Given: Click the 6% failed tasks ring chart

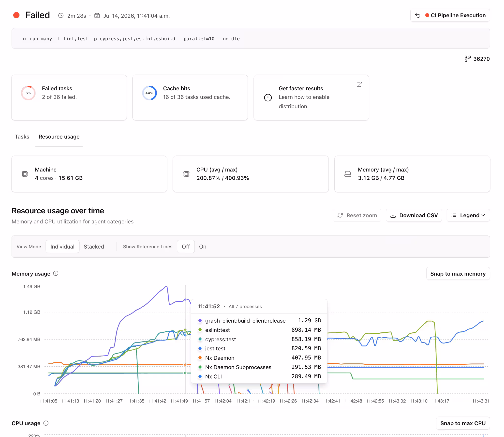Looking at the screenshot, I should (28, 93).
